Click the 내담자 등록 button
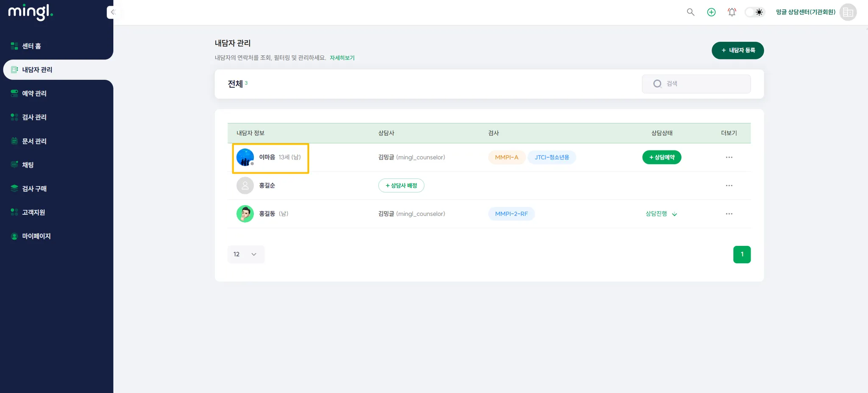Viewport: 868px width, 393px height. click(737, 50)
